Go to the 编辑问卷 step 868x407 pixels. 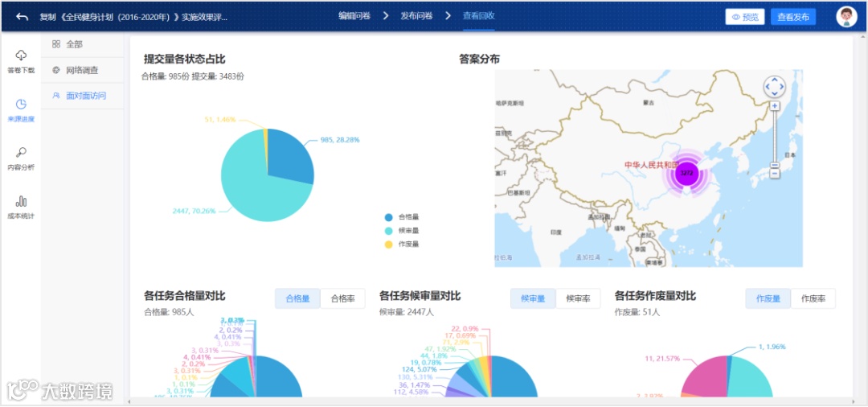click(355, 16)
